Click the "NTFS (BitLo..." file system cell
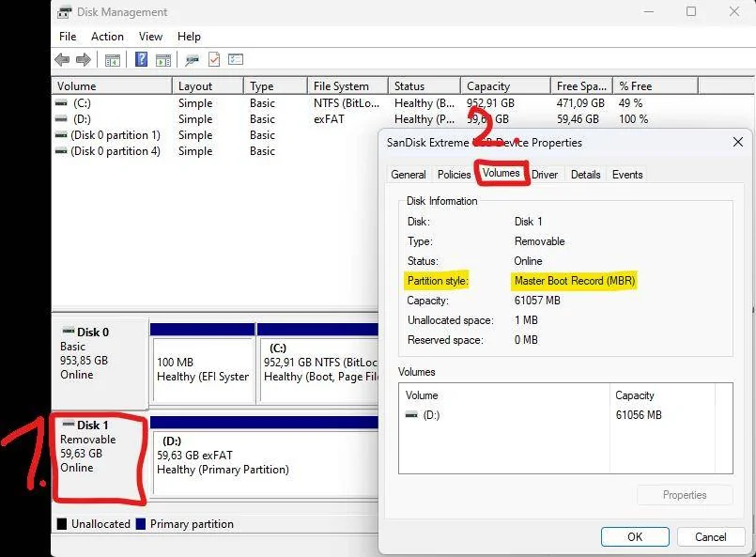Viewport: 756px width, 557px height. click(347, 103)
